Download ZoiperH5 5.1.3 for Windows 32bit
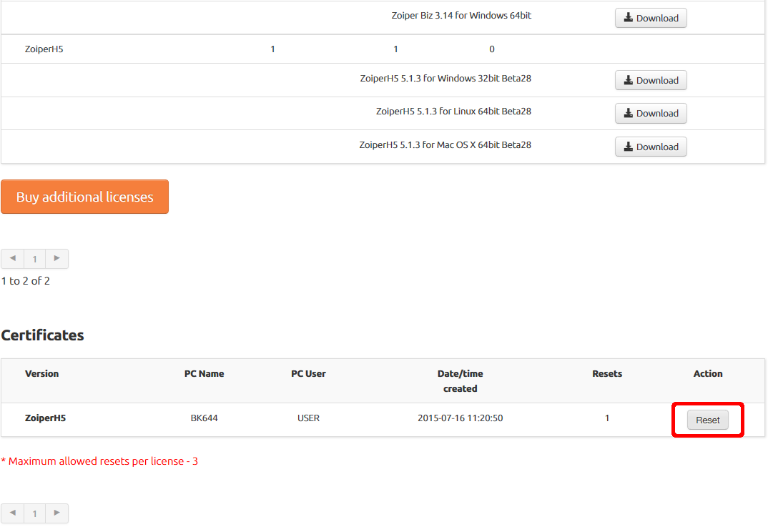Image resolution: width=768 pixels, height=532 pixels. pos(651,80)
